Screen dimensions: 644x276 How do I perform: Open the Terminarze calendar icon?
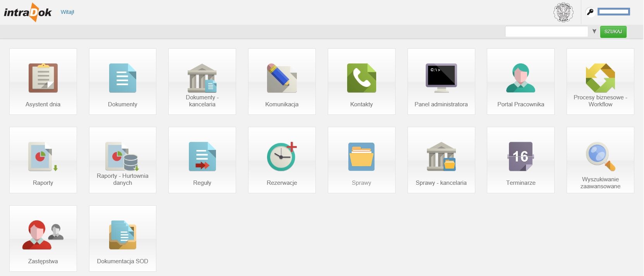(x=521, y=157)
